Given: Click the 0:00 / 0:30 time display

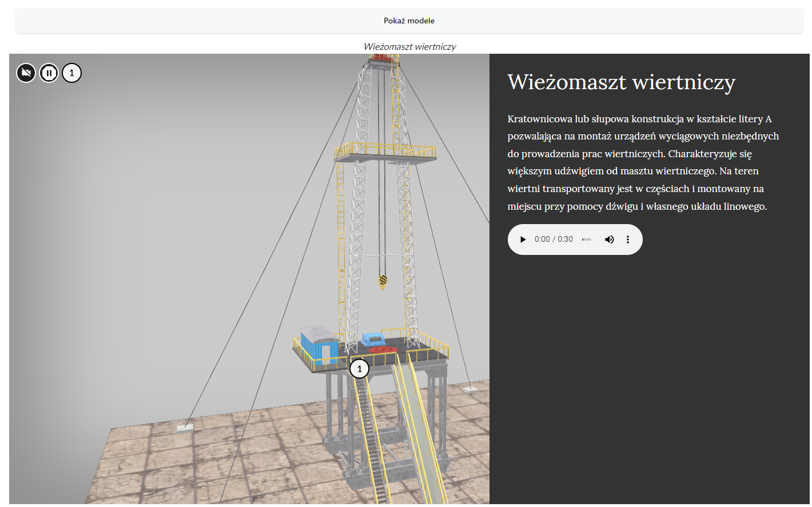Looking at the screenshot, I should point(554,239).
